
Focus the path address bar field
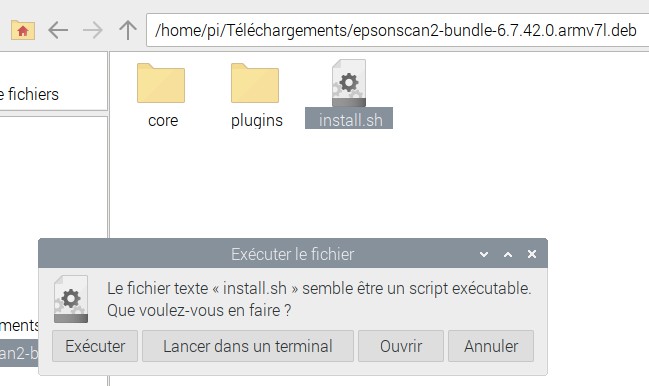(x=397, y=30)
